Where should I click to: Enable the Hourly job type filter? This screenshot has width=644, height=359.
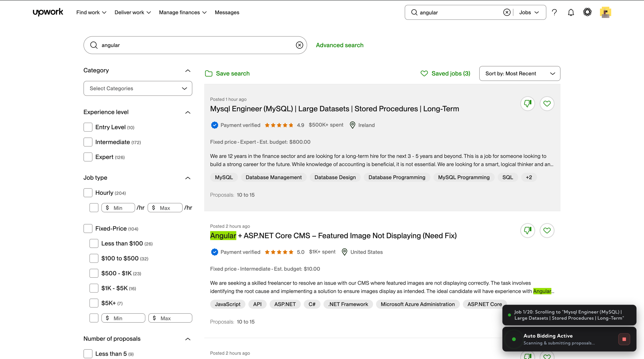88,193
